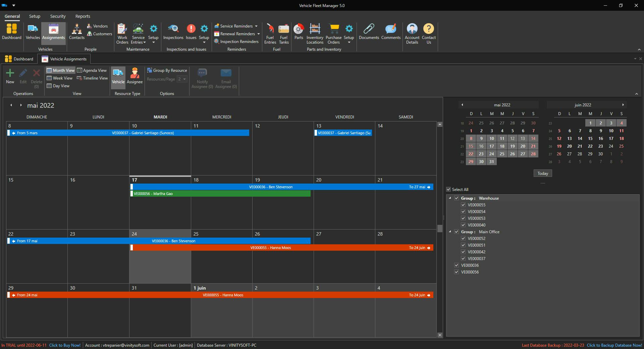This screenshot has height=349, width=644.
Task: Click the 'Click to Buy Now!' link
Action: 65,345
